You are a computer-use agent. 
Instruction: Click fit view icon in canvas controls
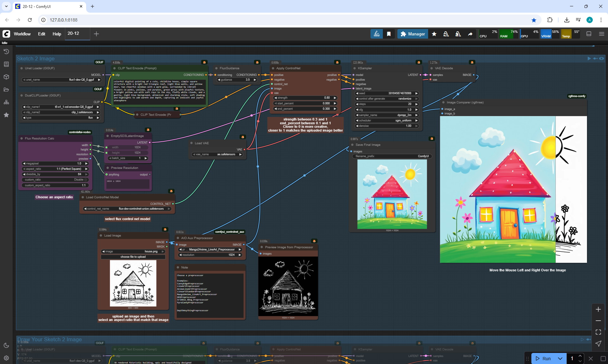598,332
